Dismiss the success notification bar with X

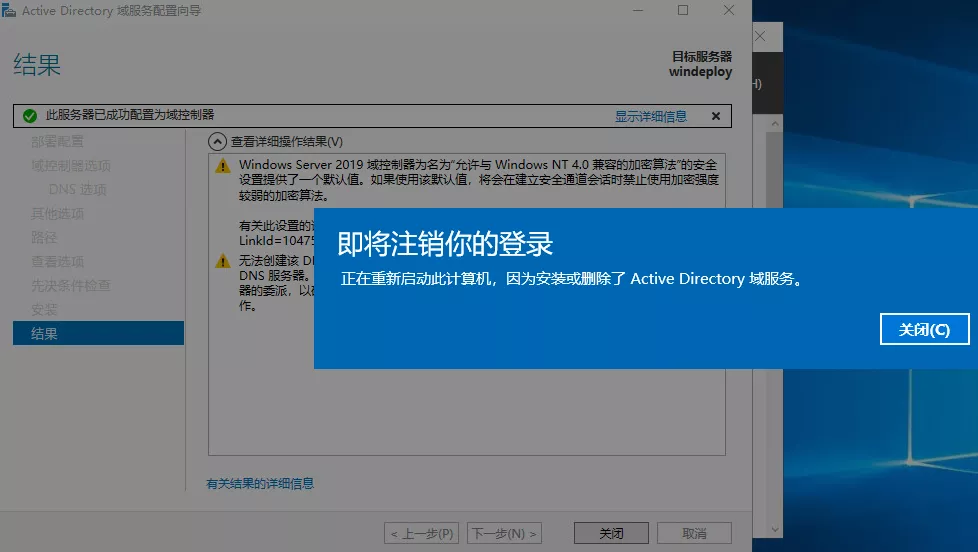pos(716,116)
